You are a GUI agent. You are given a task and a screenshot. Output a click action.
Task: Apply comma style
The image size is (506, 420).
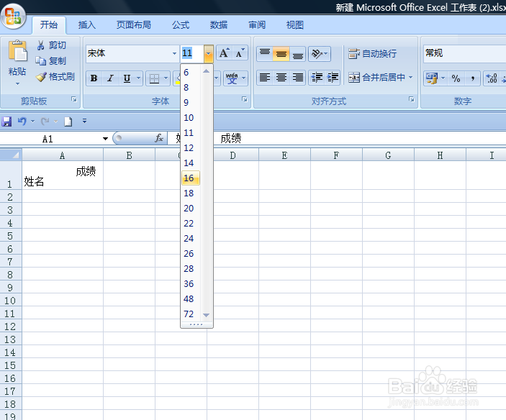click(472, 78)
